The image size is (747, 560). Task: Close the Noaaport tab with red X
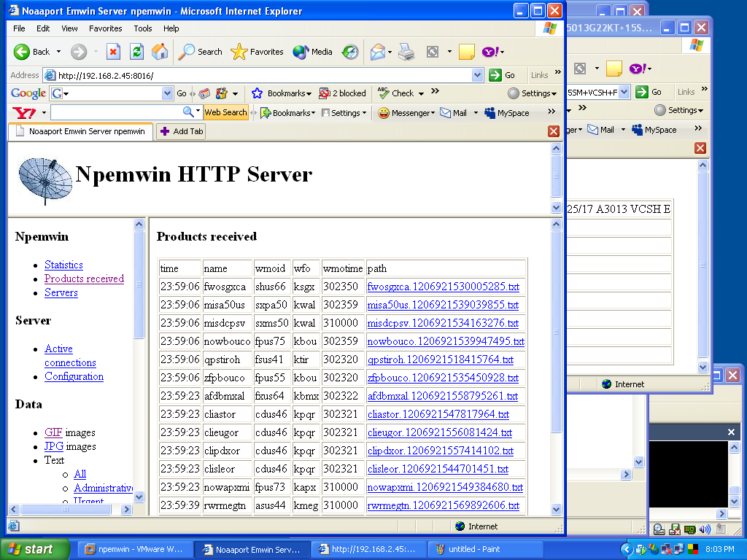click(x=553, y=131)
